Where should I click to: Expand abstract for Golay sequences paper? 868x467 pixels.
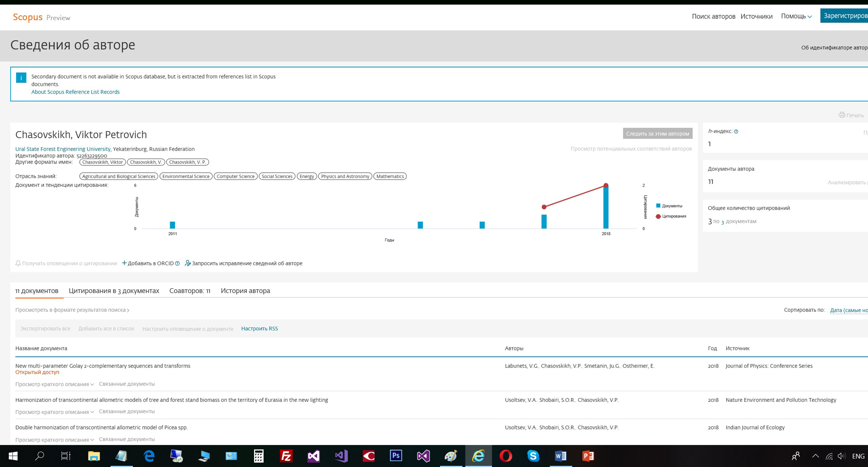54,384
